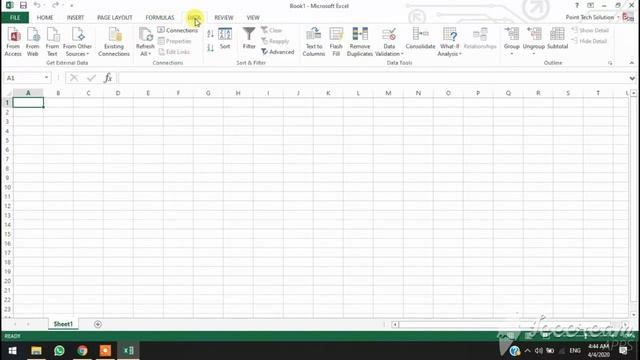Import data From Text
Screen dimensions: 640x360
pos(52,41)
